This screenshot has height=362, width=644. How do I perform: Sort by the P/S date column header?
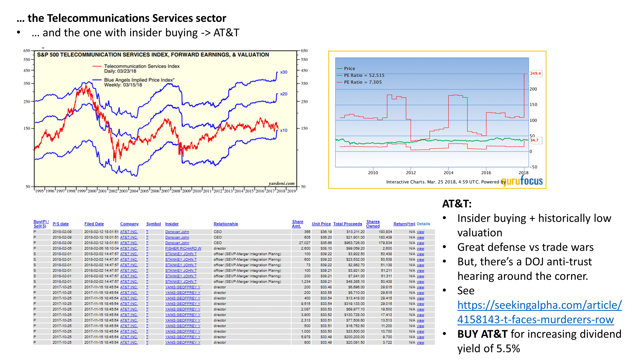click(61, 224)
